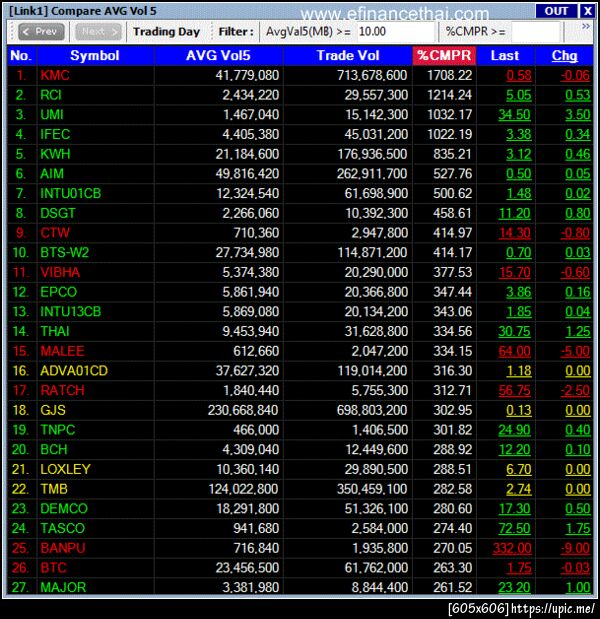Select the KMC symbol
The width and height of the screenshot is (600, 619).
pyautogui.click(x=55, y=75)
